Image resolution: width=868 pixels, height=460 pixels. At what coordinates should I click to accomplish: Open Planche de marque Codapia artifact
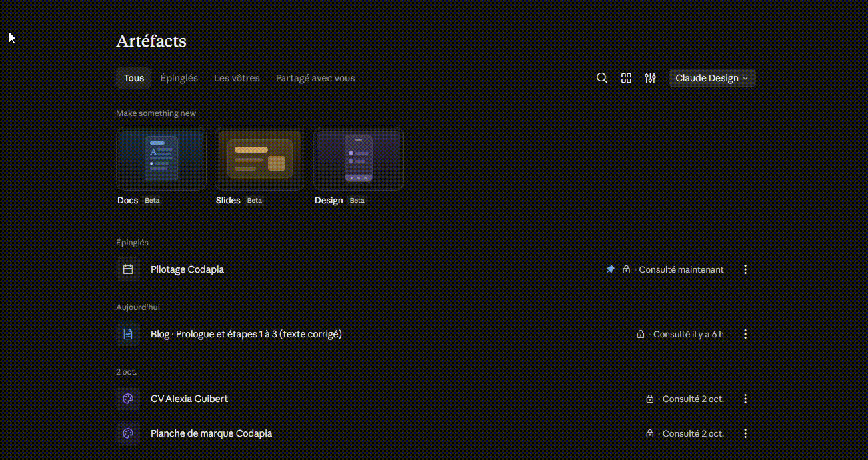211,433
